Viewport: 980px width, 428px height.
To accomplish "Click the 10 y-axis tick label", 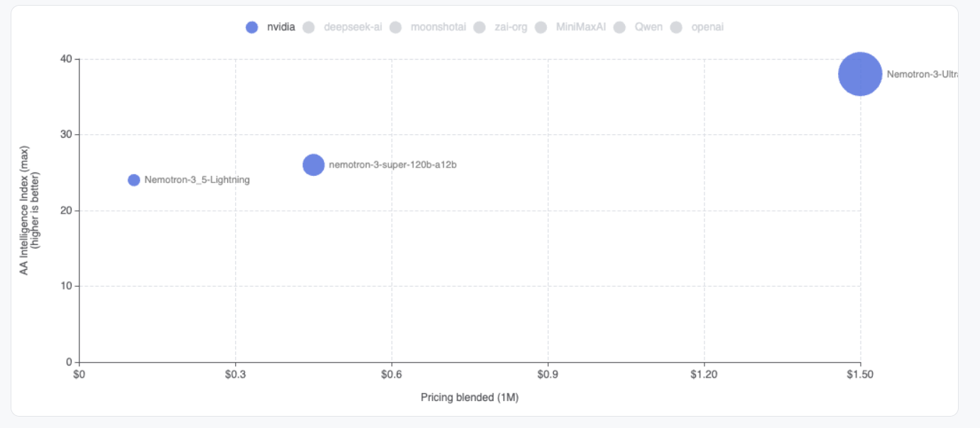I will point(65,286).
